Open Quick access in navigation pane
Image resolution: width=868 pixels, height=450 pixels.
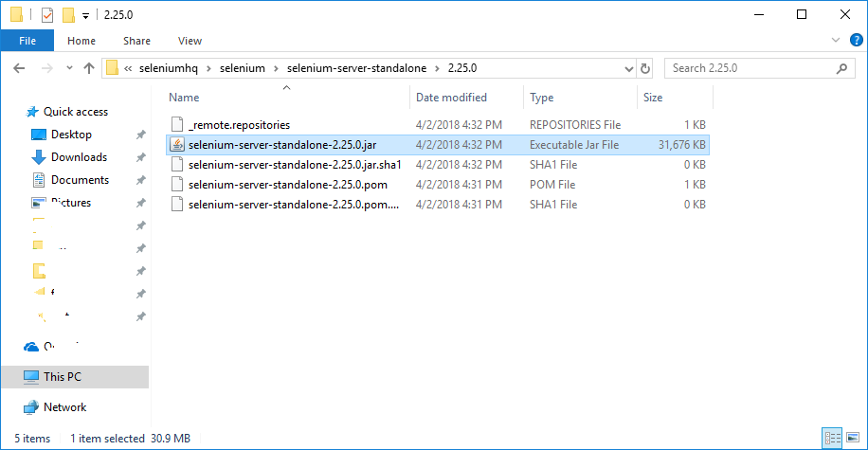(76, 112)
